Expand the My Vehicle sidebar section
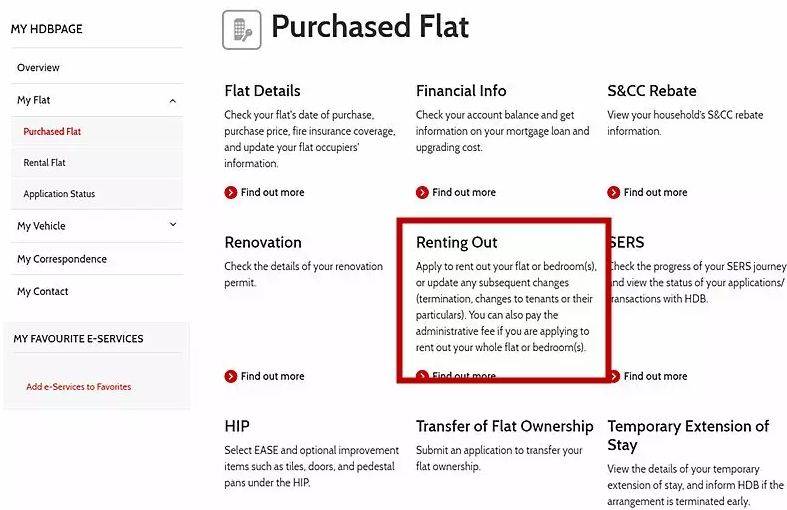This screenshot has height=510, width=787. point(173,226)
